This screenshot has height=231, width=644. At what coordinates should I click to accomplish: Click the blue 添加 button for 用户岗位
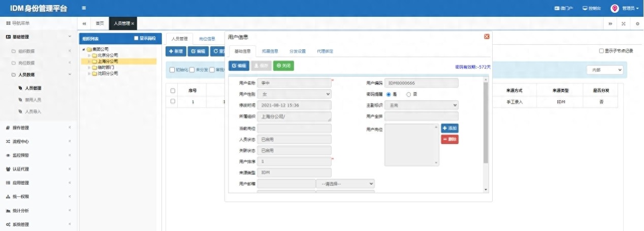[x=449, y=128]
